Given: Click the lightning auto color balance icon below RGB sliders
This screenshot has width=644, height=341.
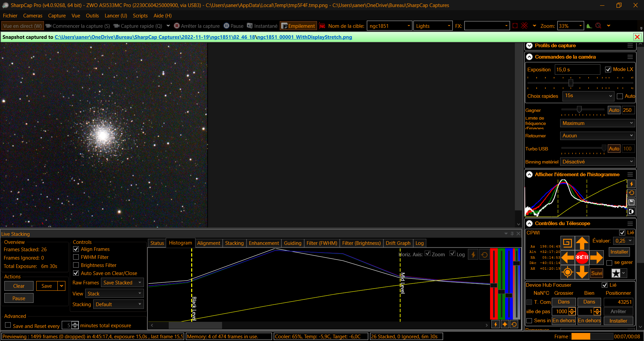Looking at the screenshot, I should [495, 324].
